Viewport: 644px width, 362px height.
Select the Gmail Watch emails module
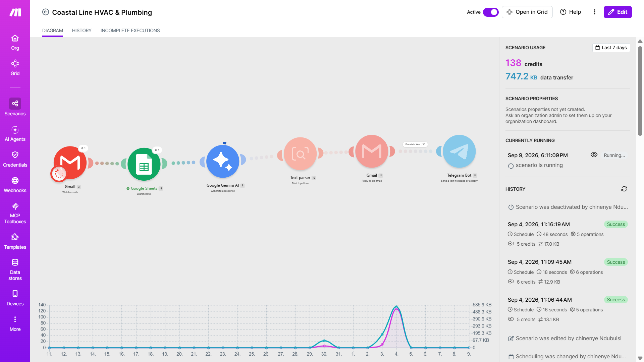70,163
